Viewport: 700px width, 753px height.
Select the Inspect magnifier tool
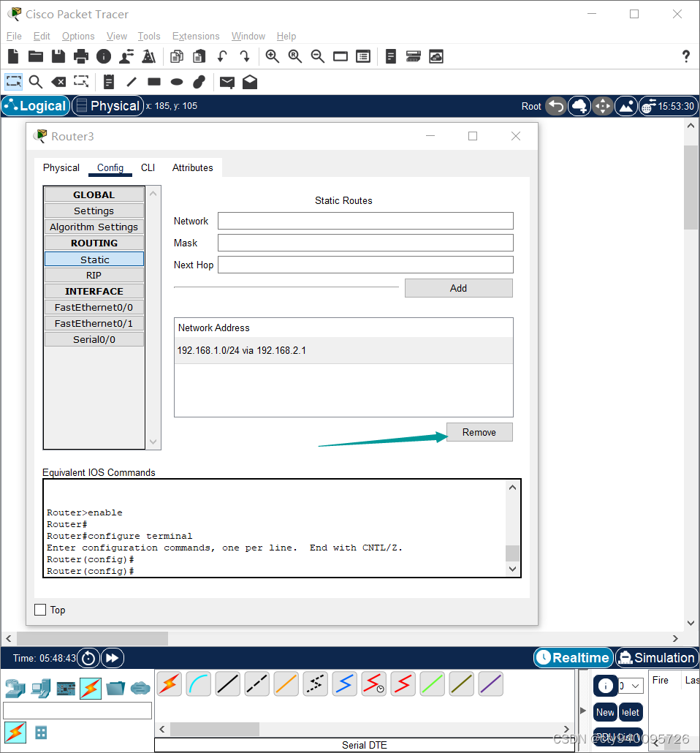point(36,82)
